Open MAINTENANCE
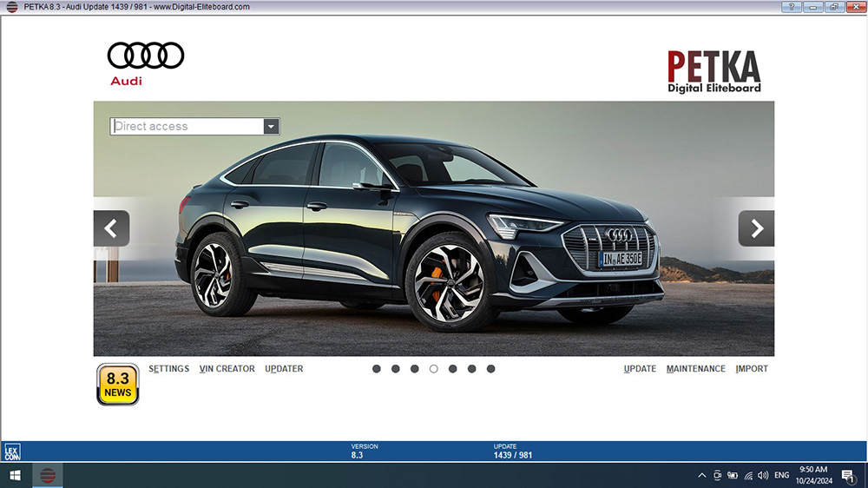The width and height of the screenshot is (868, 488). point(696,369)
